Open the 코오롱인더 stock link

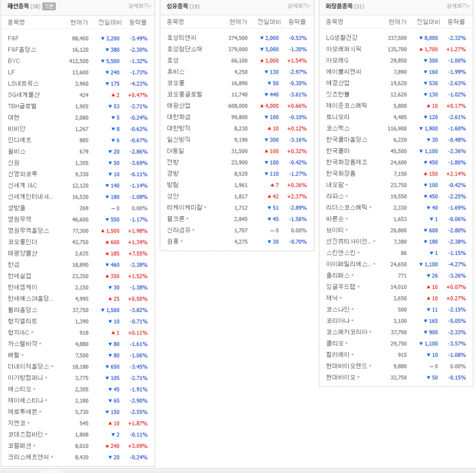point(22,242)
